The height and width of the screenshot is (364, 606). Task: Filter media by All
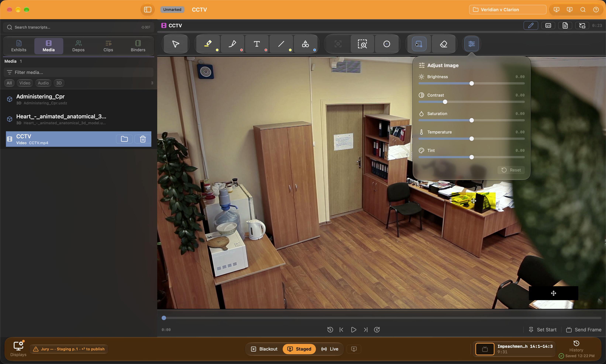(x=9, y=83)
